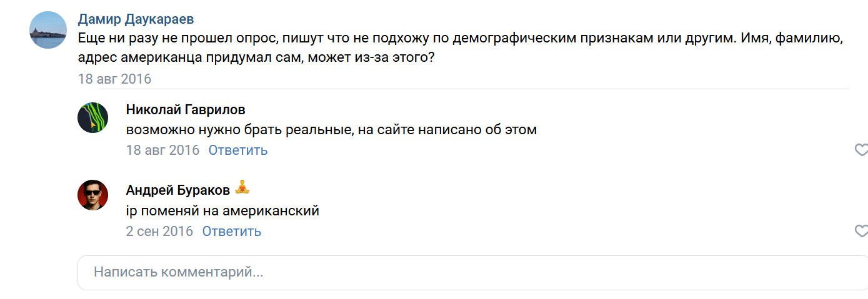Toggle the heart on Андрей Бураков's reply

point(861,231)
